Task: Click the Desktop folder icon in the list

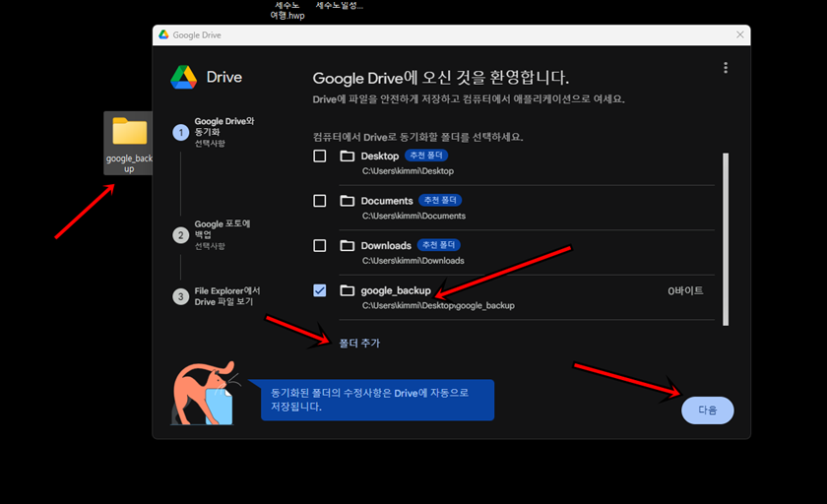Action: pyautogui.click(x=347, y=157)
